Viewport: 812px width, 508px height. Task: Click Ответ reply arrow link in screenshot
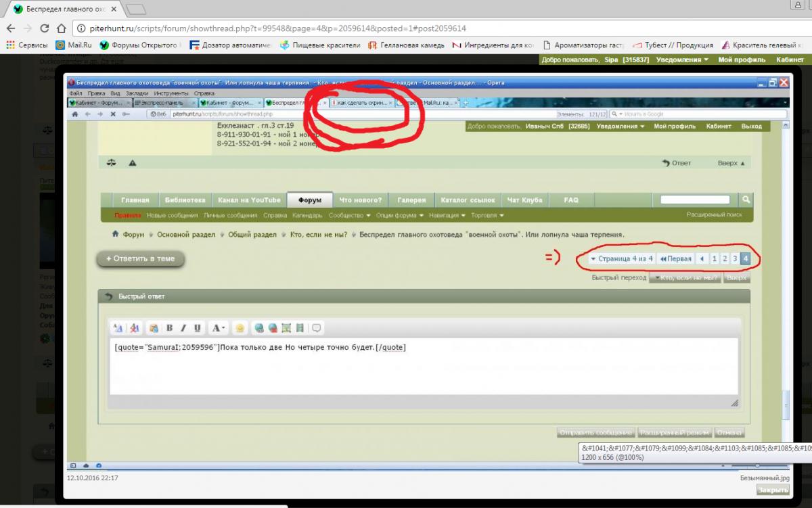pos(677,163)
